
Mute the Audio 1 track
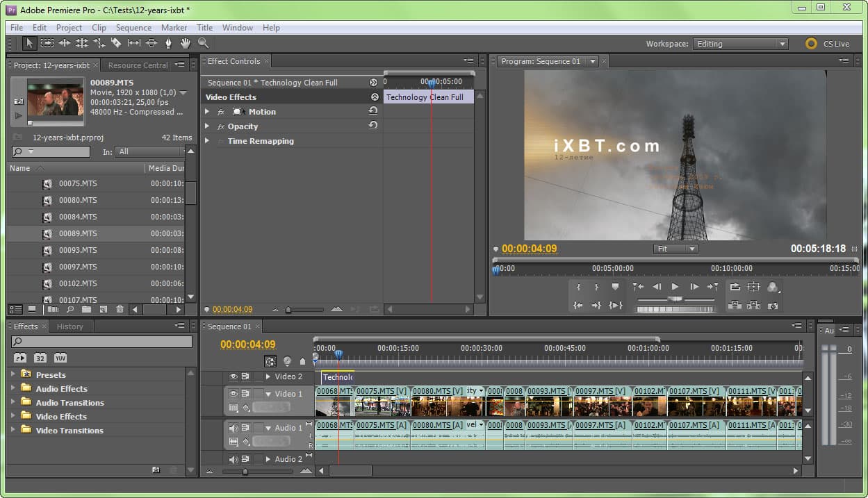coord(234,428)
